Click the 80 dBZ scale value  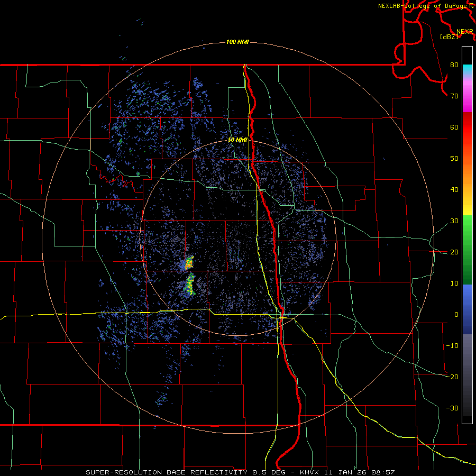[x=454, y=65]
